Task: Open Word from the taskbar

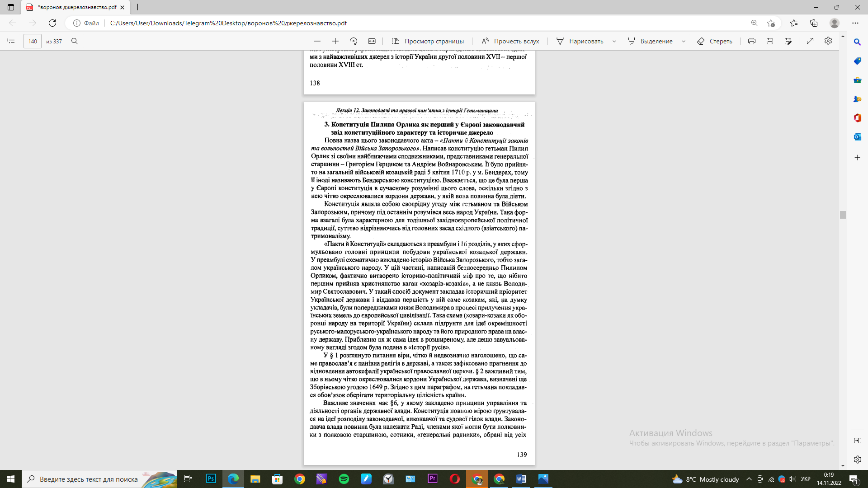Action: 521,479
